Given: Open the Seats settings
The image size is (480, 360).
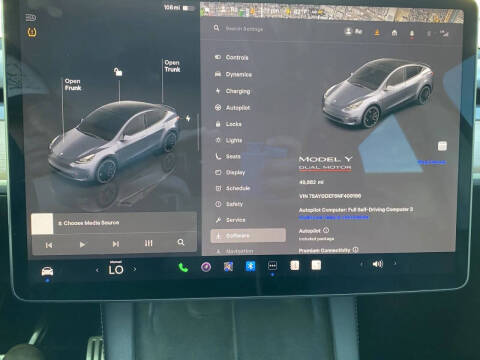Looking at the screenshot, I should (x=228, y=156).
